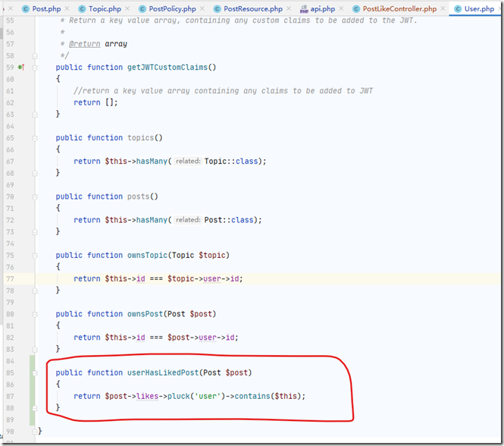Click the class icon on Topic.php tab
Screen dimensions: 504x446
[82, 9]
